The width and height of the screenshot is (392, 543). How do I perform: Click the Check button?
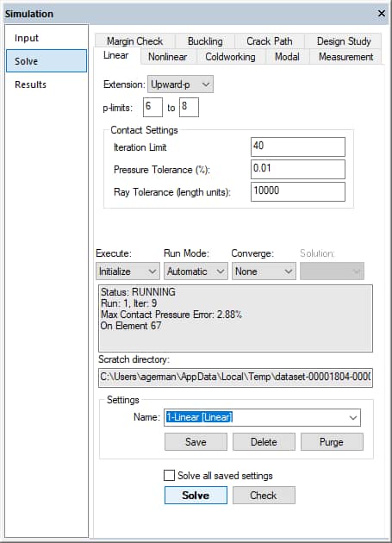(x=264, y=496)
